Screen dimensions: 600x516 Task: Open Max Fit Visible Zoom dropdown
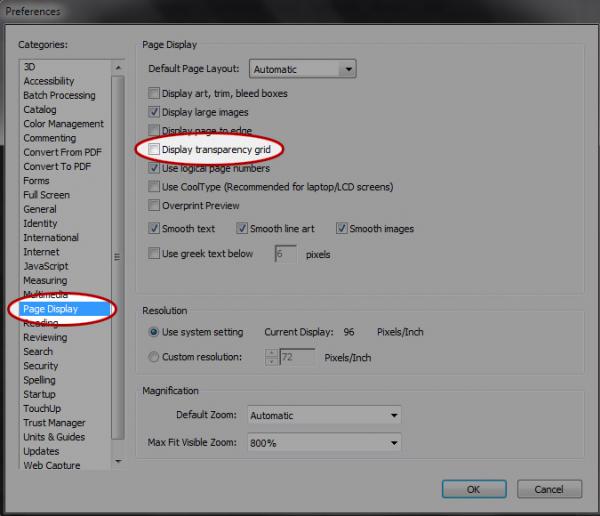[324, 443]
